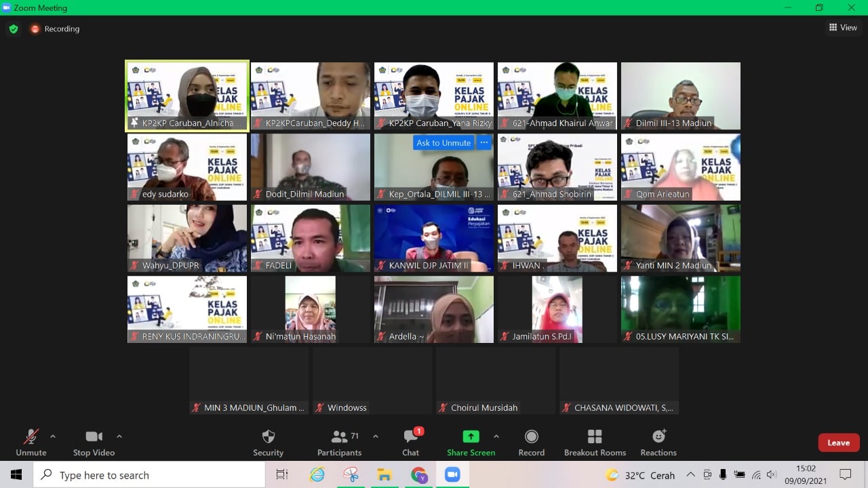Expand the Participants options arrow
Image resolution: width=868 pixels, height=488 pixels.
(x=376, y=436)
